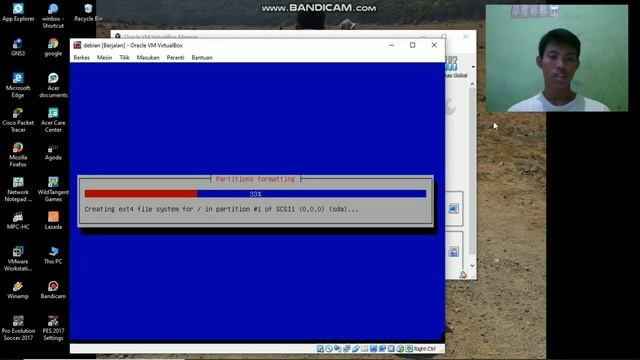The width and height of the screenshot is (640, 360).
Task: Click the audio status icon
Action: click(338, 349)
